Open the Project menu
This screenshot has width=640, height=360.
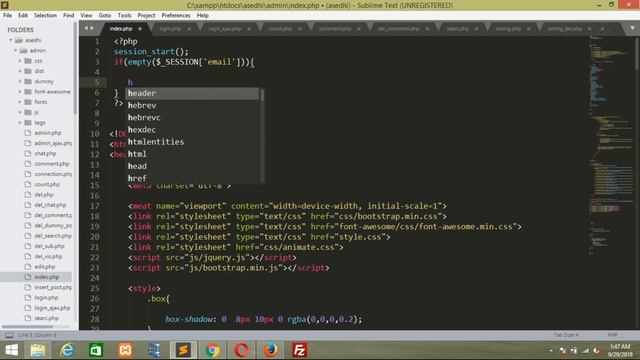pyautogui.click(x=146, y=15)
